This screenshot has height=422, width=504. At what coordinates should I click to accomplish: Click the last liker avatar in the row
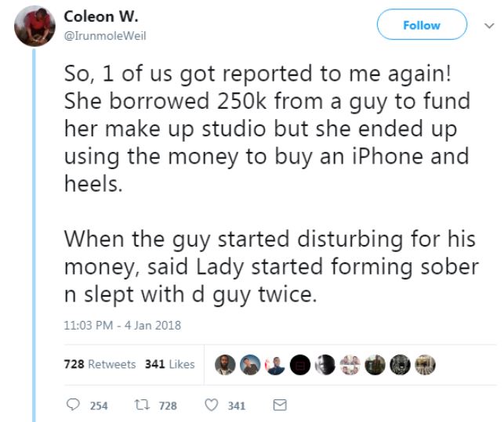pyautogui.click(x=426, y=364)
